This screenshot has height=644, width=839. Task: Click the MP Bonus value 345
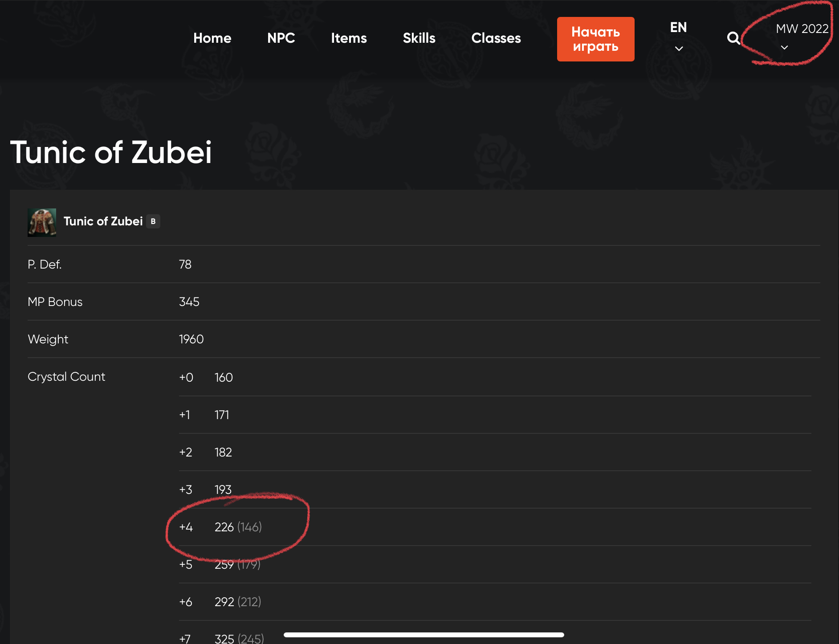coord(189,302)
